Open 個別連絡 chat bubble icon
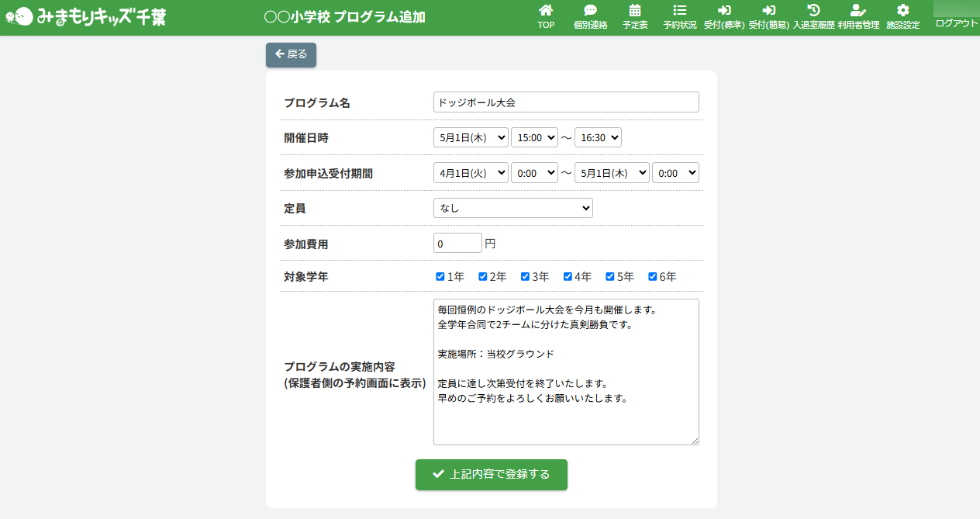980x519 pixels. coord(590,11)
